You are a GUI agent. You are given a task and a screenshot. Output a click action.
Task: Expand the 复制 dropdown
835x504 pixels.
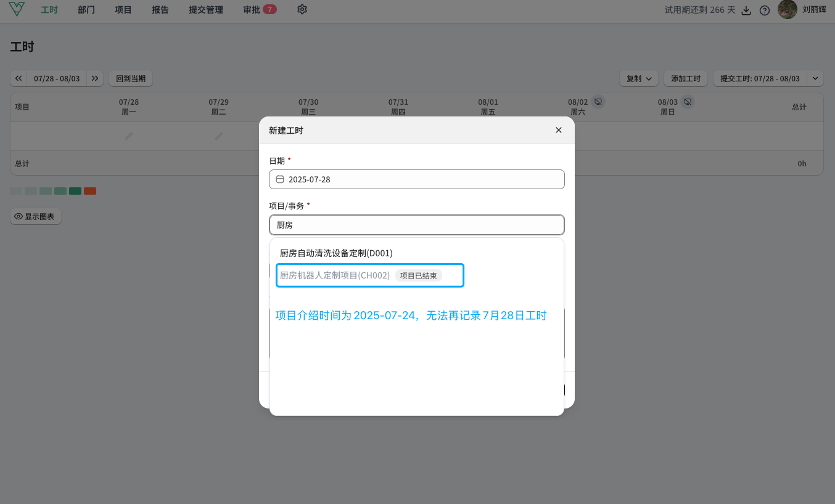coord(639,78)
